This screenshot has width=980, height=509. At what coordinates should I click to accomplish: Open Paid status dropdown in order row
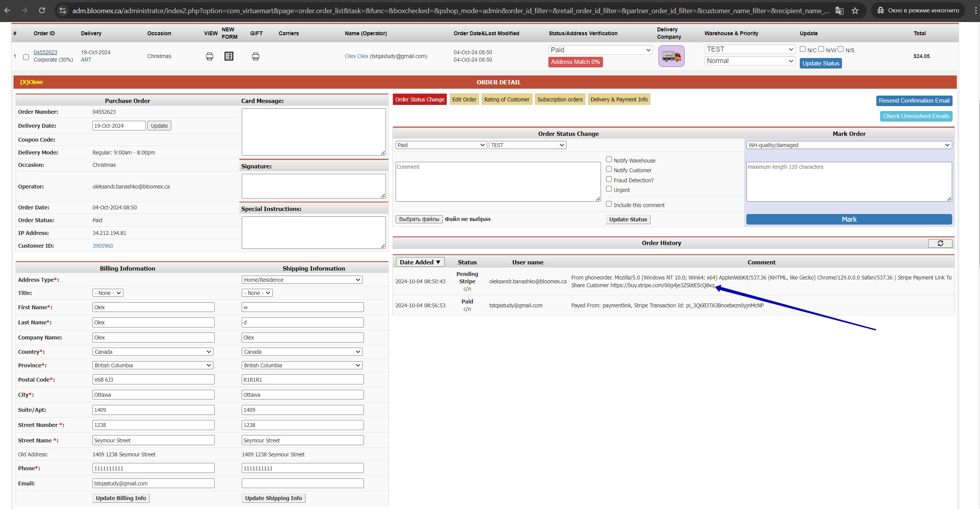coord(601,50)
